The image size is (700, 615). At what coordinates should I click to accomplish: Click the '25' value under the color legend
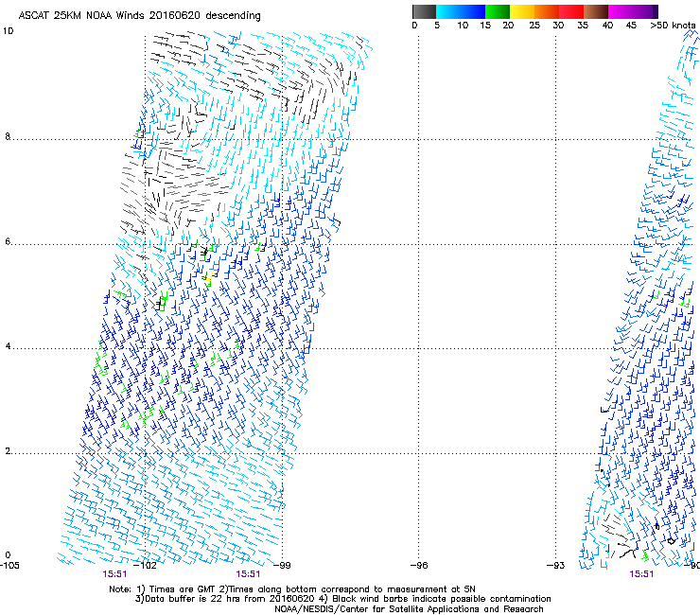click(534, 26)
